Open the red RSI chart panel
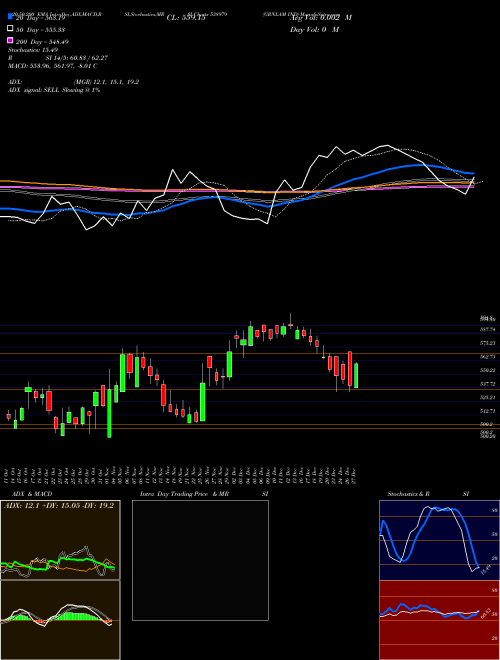 click(x=439, y=620)
